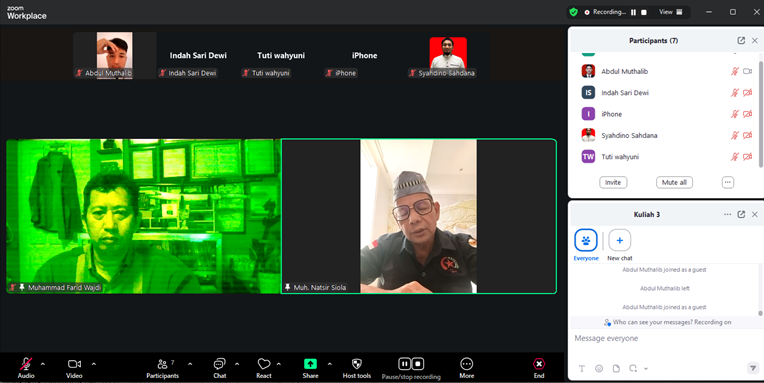Expand the Audio options arrow
764x383 pixels.
(x=42, y=364)
